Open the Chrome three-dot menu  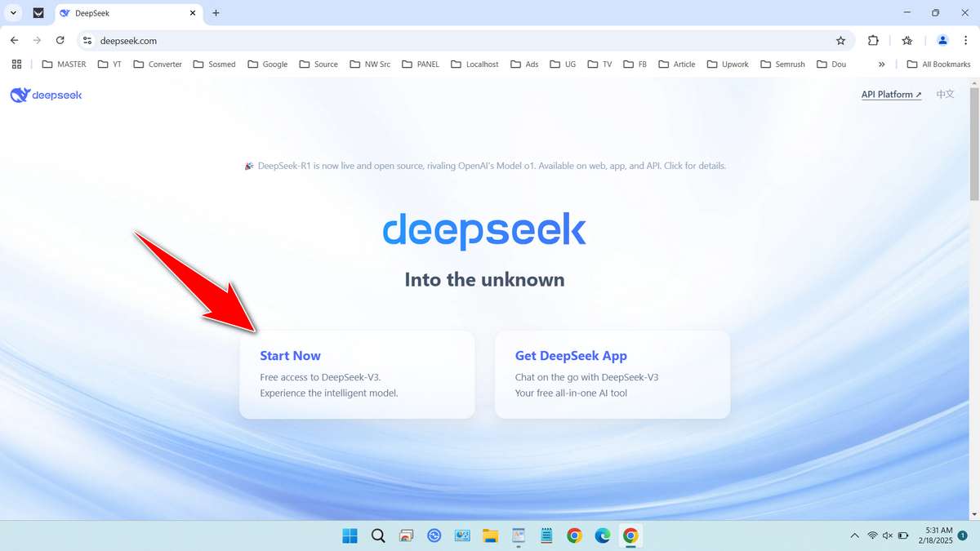pyautogui.click(x=966, y=40)
